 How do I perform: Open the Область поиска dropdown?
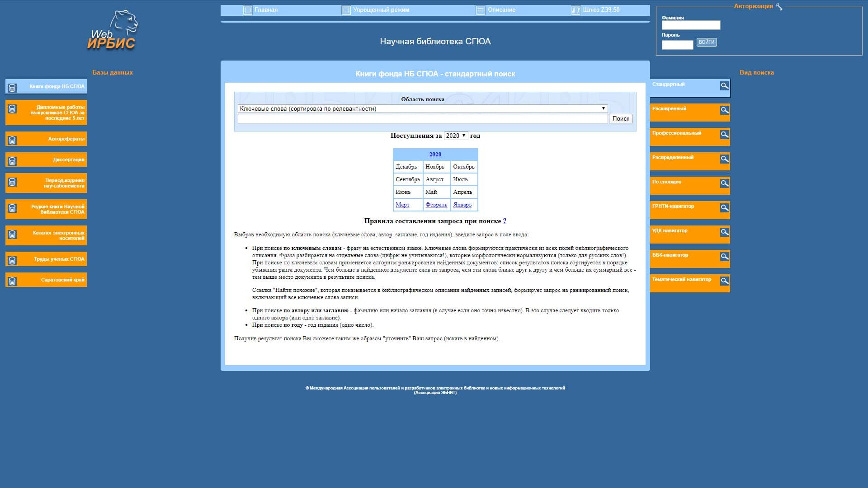[423, 108]
